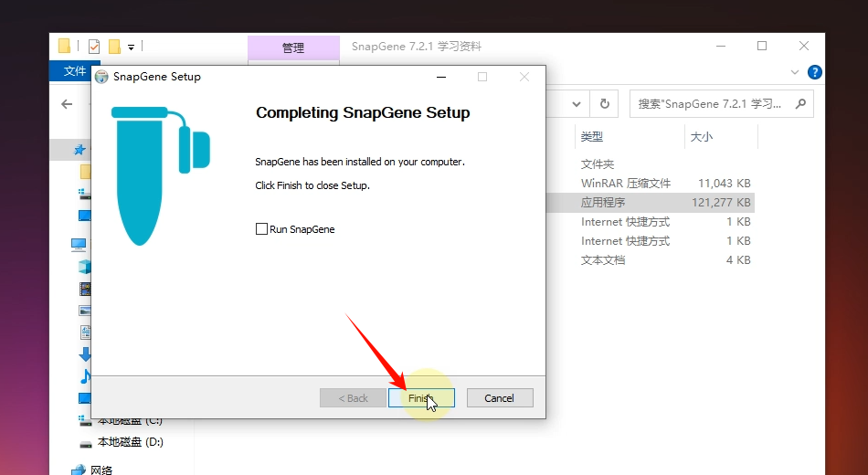Enable the Run SnapGene checkbox
Image resolution: width=868 pixels, height=475 pixels.
coord(262,229)
